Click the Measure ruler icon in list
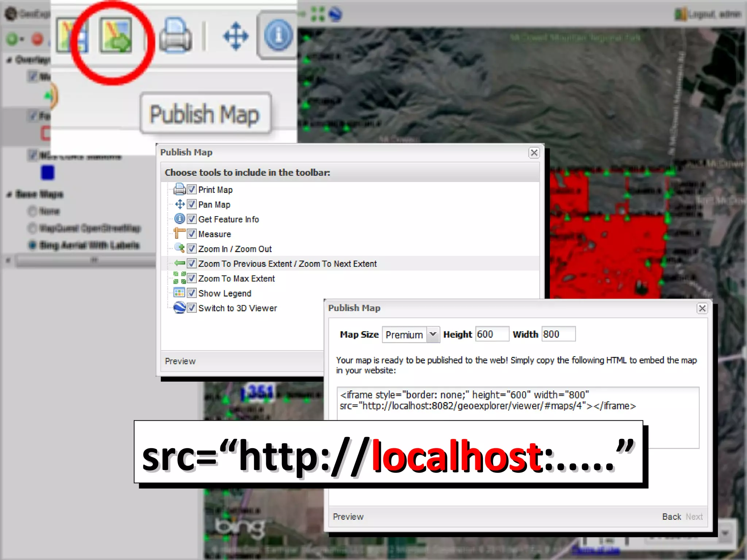The image size is (747, 560). 179,233
